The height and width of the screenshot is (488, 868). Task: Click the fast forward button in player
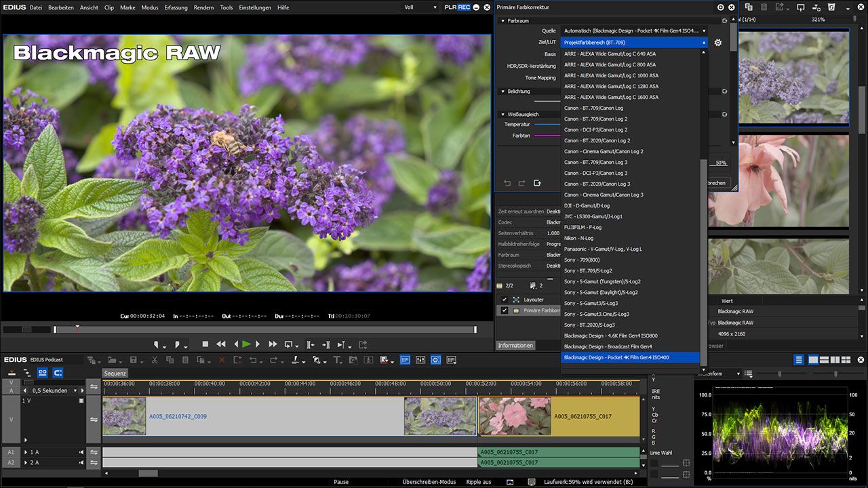click(273, 344)
